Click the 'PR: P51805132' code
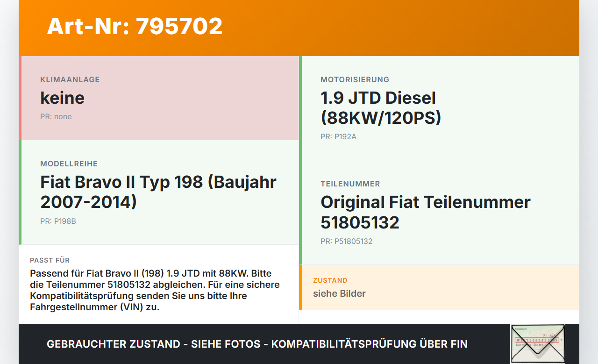 click(347, 241)
